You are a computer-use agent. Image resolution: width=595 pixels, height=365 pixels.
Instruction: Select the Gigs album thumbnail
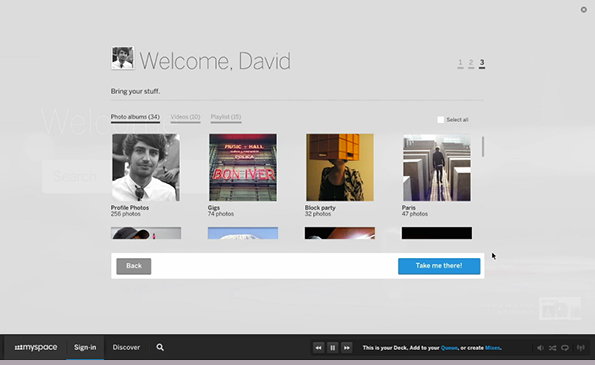(x=243, y=167)
